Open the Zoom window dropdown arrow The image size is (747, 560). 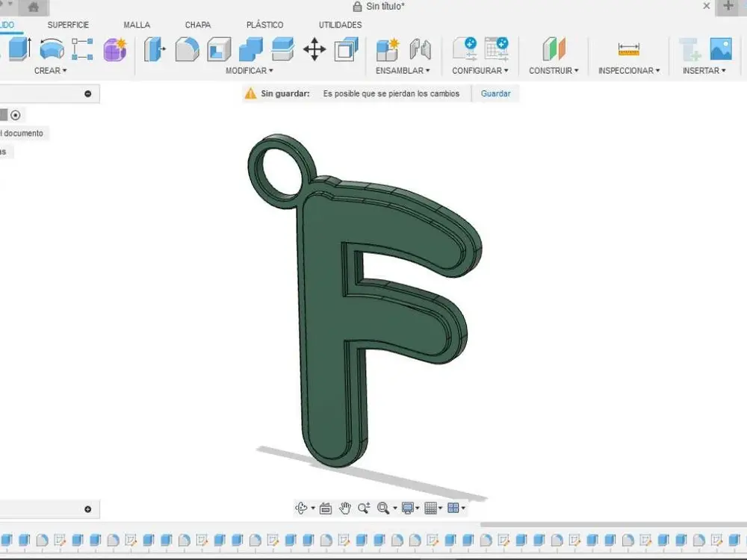pos(395,508)
